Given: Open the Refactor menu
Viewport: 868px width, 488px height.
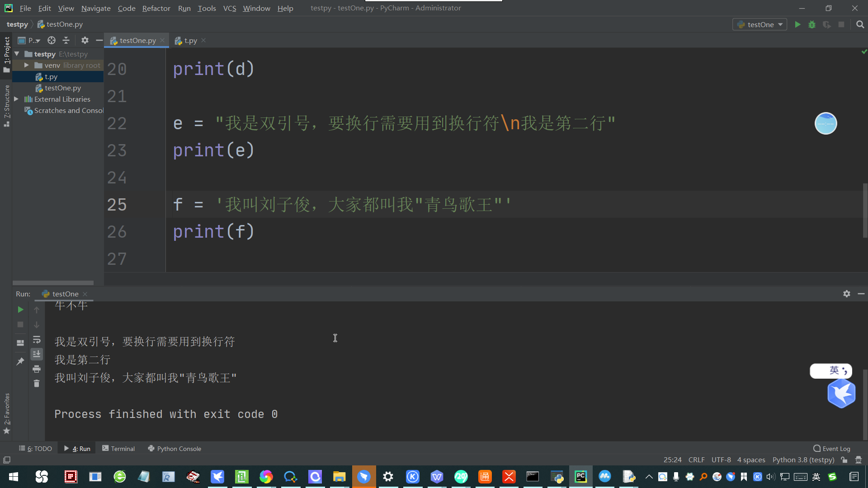Looking at the screenshot, I should [156, 8].
